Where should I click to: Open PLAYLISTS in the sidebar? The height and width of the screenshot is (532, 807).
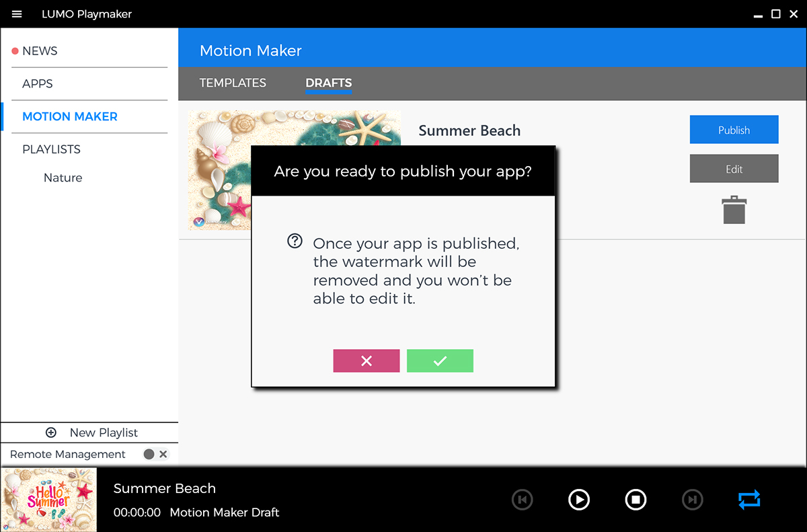(x=51, y=149)
